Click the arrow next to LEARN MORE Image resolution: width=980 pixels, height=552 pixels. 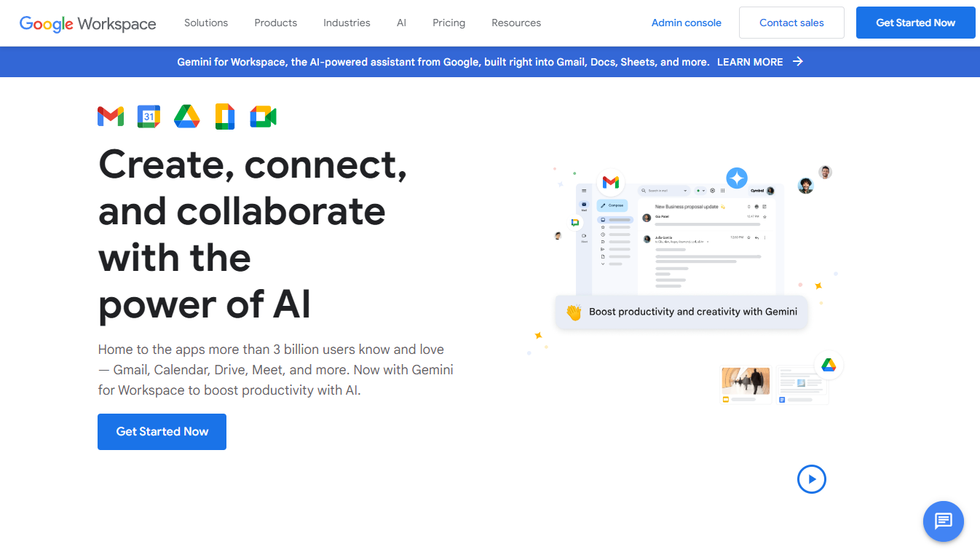tap(798, 62)
